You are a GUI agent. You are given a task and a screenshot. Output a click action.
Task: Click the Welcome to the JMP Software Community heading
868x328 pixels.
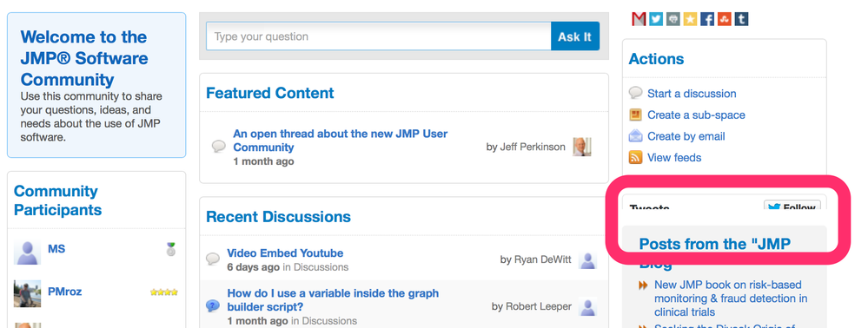[x=84, y=58]
